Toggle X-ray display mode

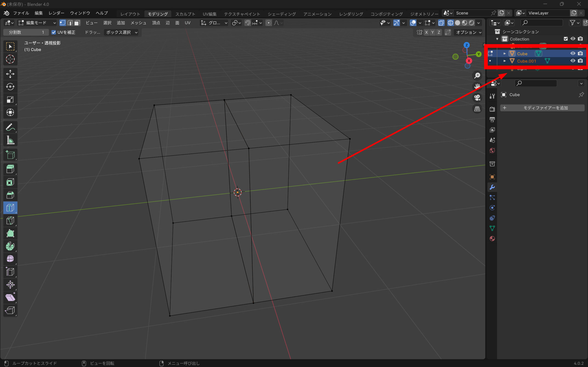click(x=441, y=23)
